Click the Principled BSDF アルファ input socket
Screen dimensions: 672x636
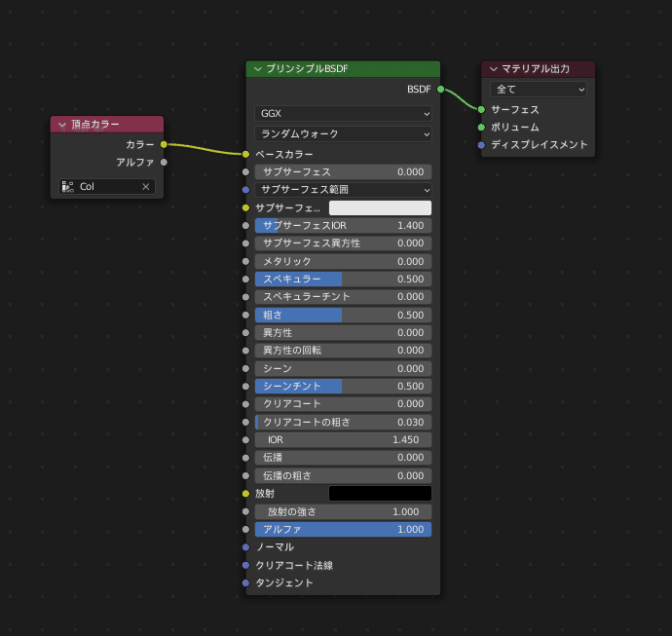[245, 529]
